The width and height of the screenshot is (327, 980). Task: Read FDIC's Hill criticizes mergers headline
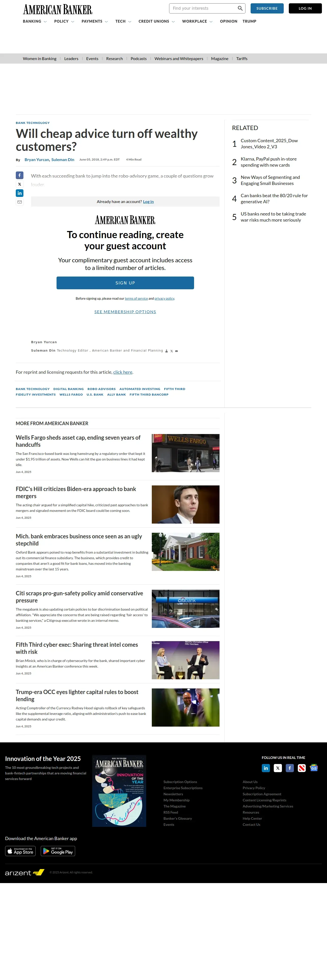coord(76,492)
